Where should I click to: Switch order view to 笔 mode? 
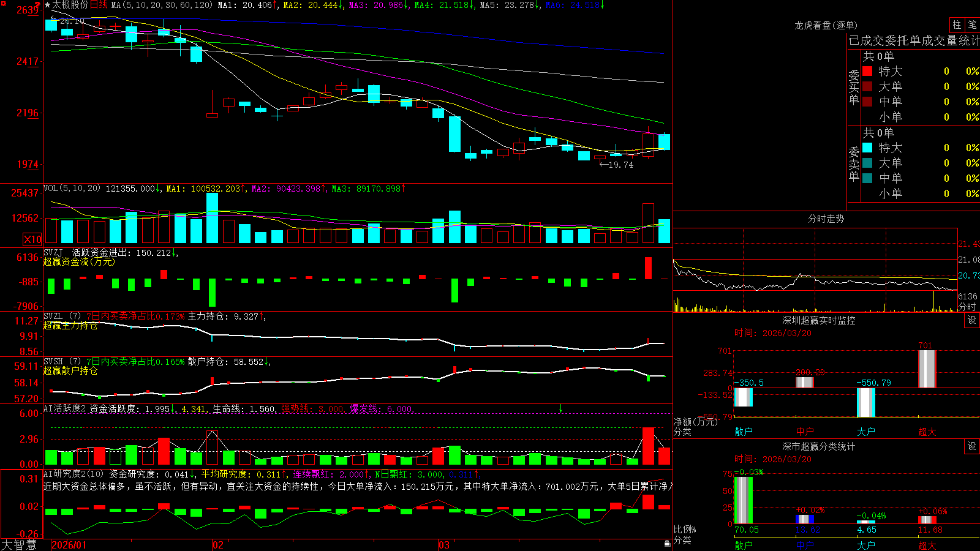(973, 25)
